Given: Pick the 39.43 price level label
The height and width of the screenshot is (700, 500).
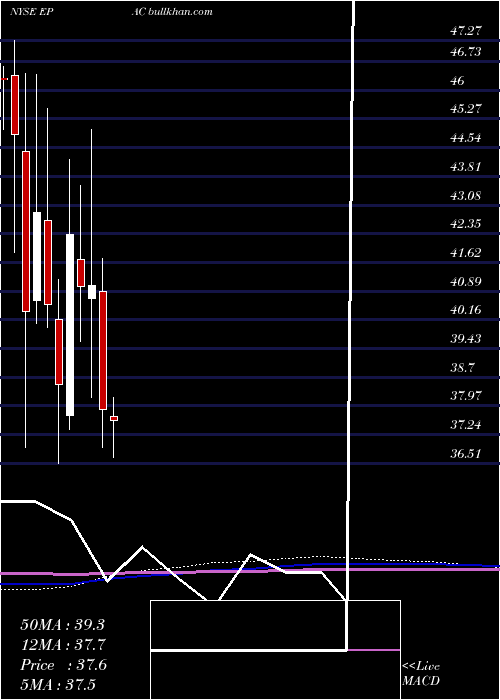Looking at the screenshot, I should tap(466, 339).
